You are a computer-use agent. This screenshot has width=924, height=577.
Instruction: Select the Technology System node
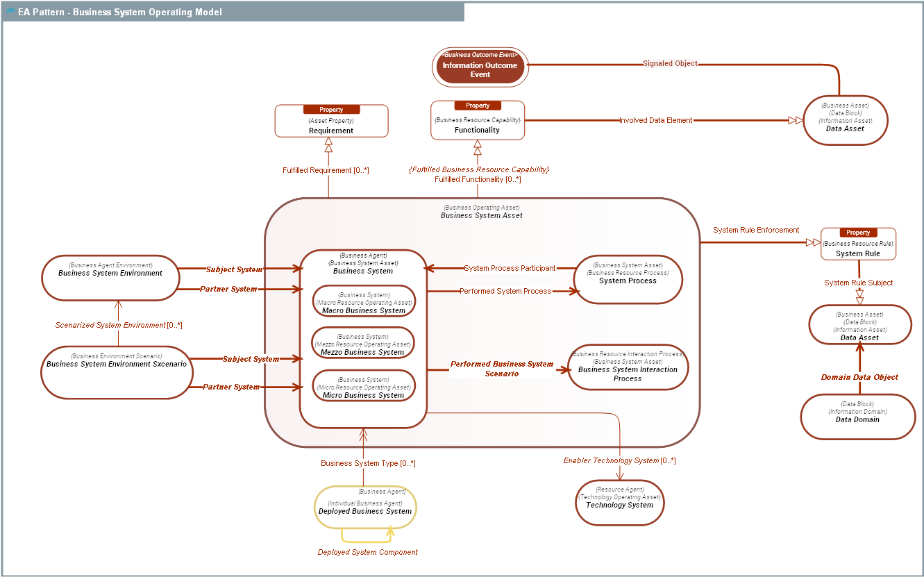point(619,501)
